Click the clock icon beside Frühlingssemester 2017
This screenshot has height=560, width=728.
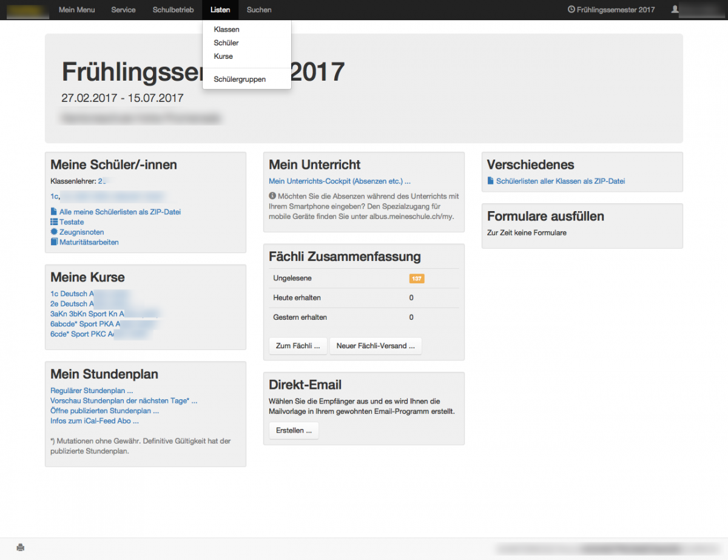(x=571, y=10)
